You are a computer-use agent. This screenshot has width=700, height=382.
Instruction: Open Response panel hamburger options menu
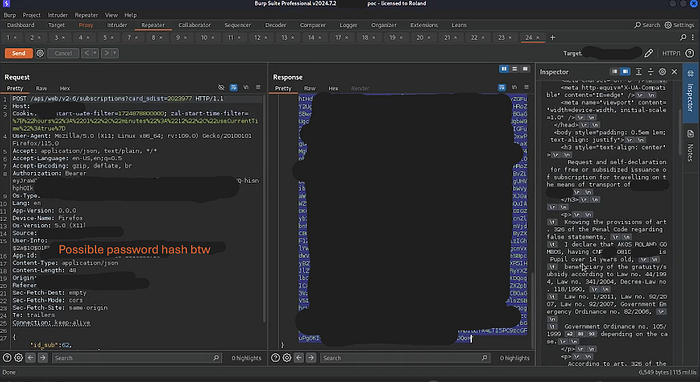[x=526, y=87]
